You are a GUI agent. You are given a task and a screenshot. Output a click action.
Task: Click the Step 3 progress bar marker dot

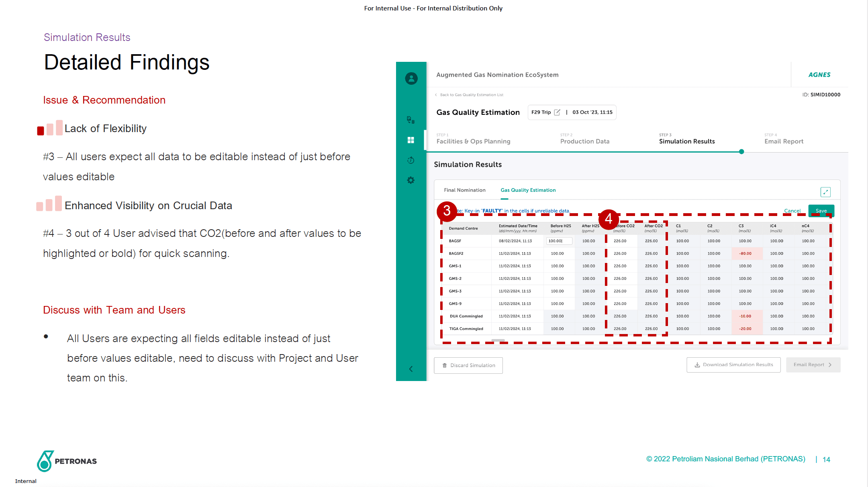pyautogui.click(x=741, y=152)
